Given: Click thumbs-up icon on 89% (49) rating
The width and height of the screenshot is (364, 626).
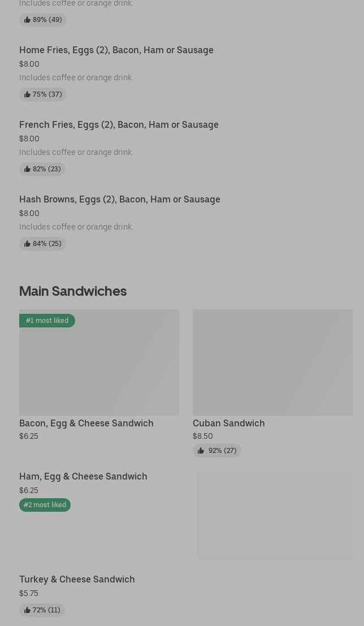Looking at the screenshot, I should pyautogui.click(x=27, y=20).
